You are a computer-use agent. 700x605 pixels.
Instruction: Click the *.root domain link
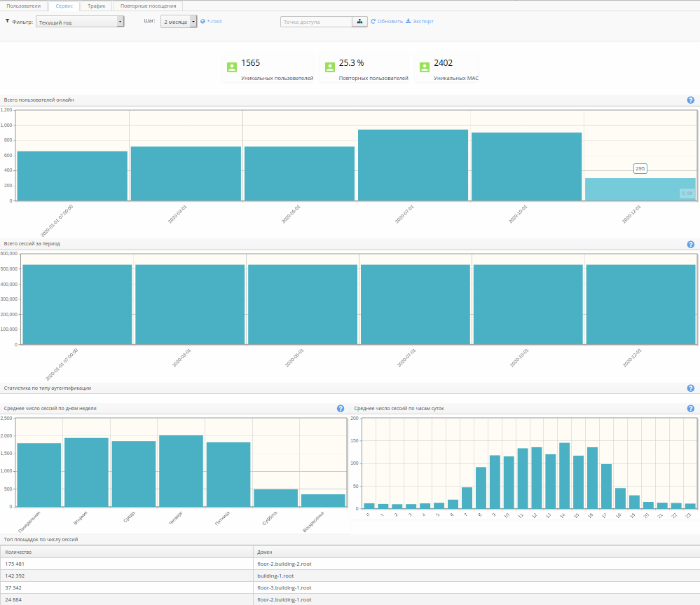[214, 22]
